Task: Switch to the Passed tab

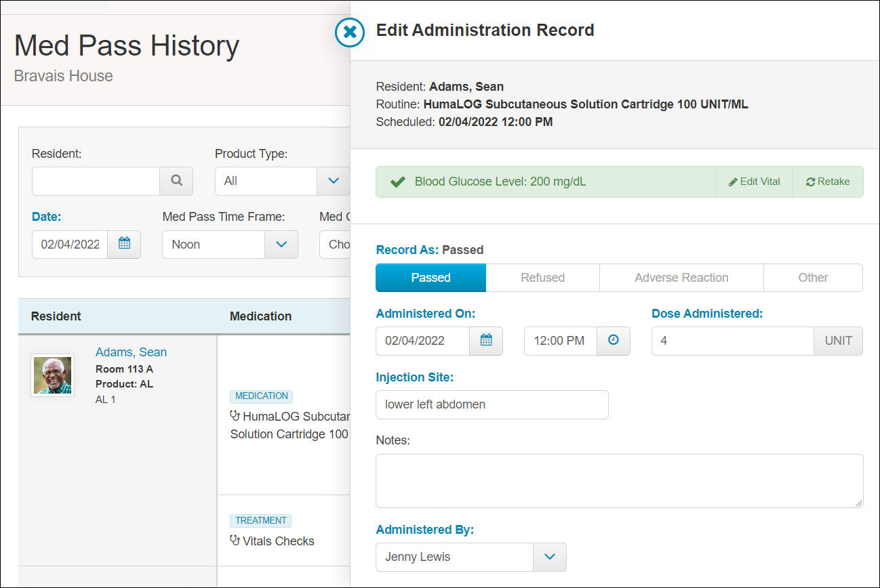Action: coord(431,278)
